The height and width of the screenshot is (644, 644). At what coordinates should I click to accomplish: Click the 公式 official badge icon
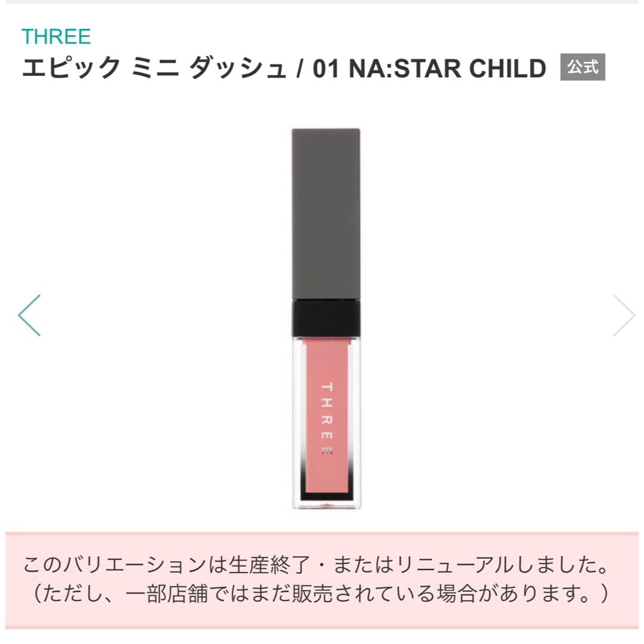[583, 67]
